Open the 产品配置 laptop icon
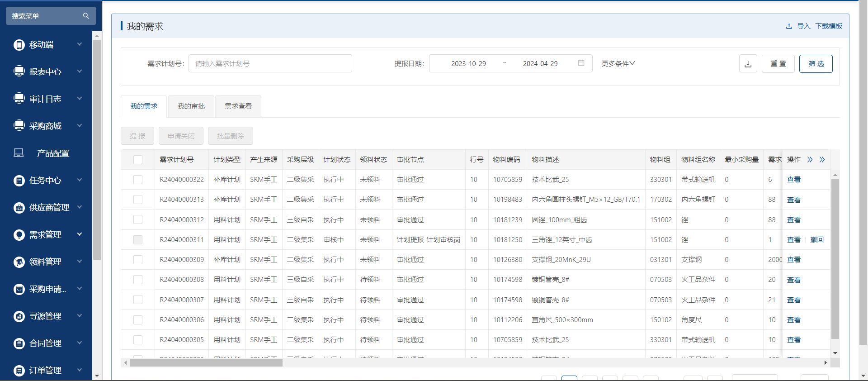The height and width of the screenshot is (381, 868). pyautogui.click(x=19, y=153)
